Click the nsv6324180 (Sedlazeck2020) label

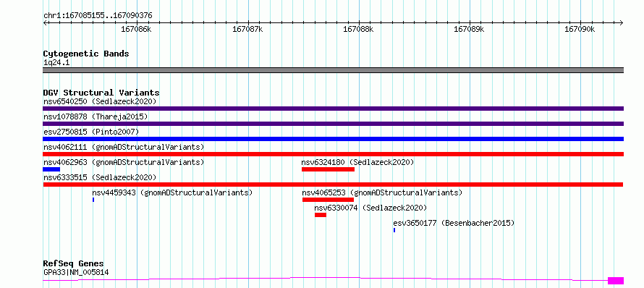coord(357,162)
